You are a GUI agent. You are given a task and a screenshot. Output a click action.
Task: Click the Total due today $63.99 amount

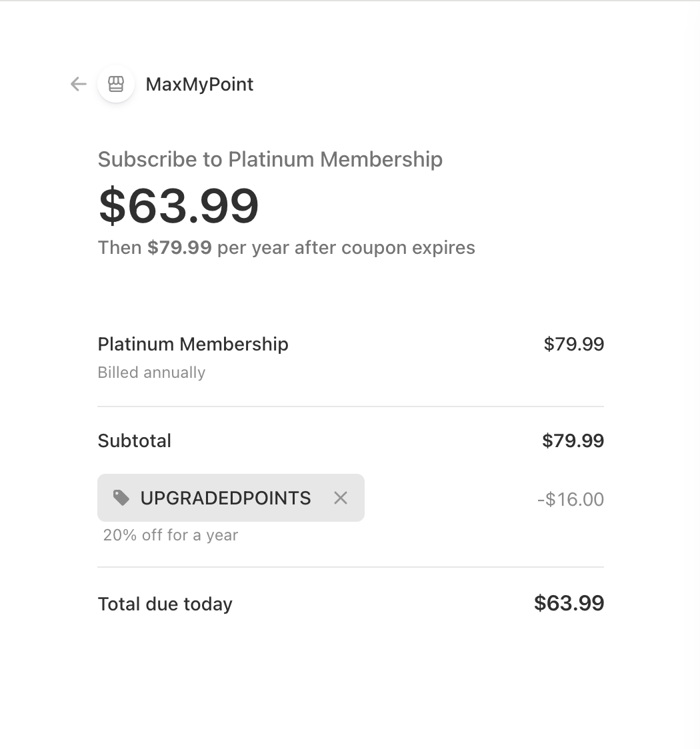coord(569,604)
